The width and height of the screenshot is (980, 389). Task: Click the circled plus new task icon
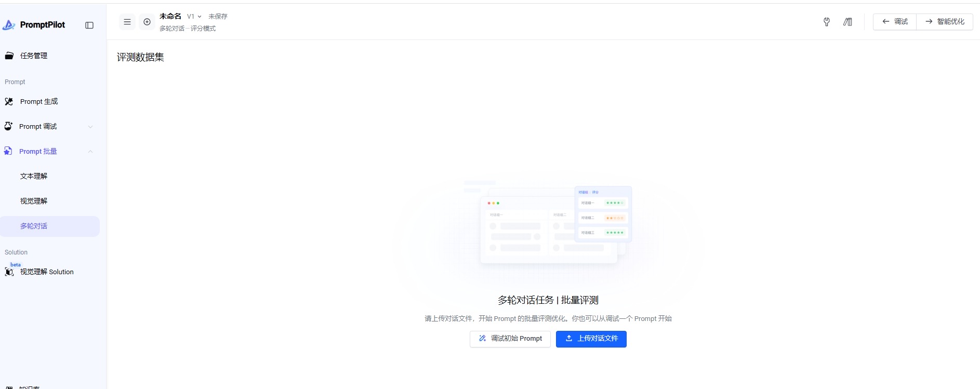(147, 22)
